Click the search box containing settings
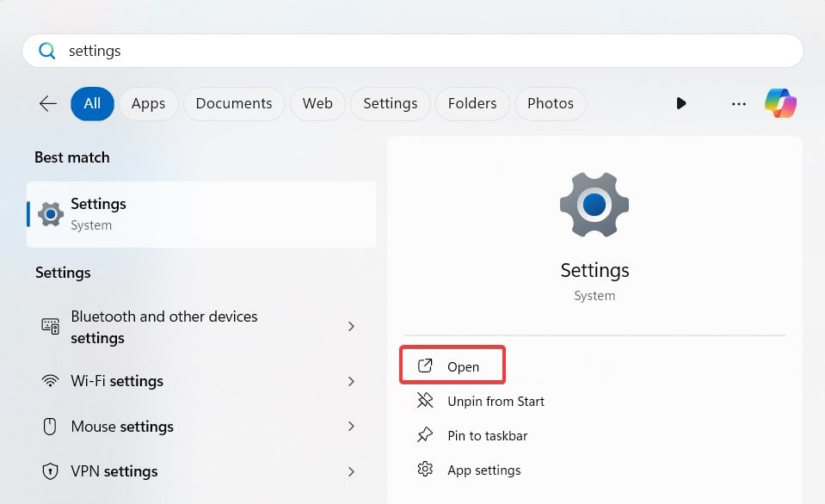825x504 pixels. point(413,51)
